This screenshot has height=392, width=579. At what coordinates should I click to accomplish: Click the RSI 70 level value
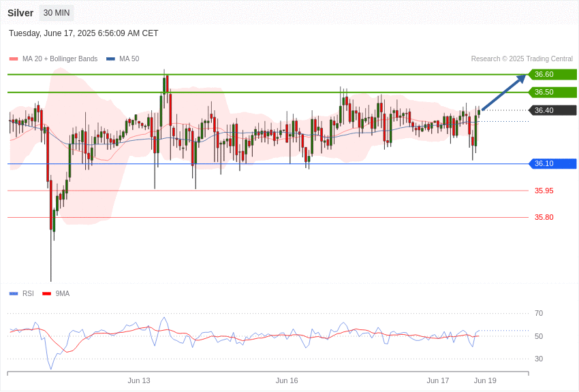(x=539, y=314)
